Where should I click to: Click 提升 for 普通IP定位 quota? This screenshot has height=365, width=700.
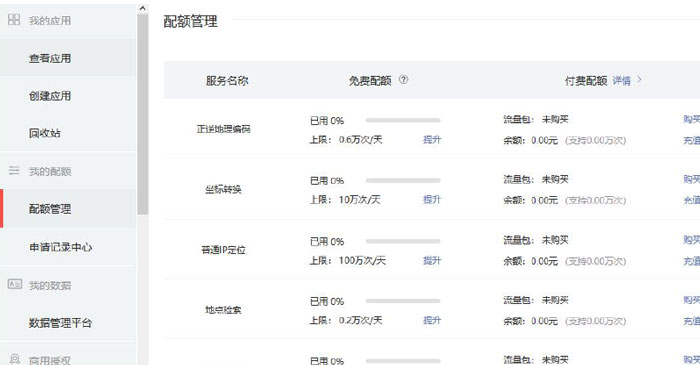[432, 260]
